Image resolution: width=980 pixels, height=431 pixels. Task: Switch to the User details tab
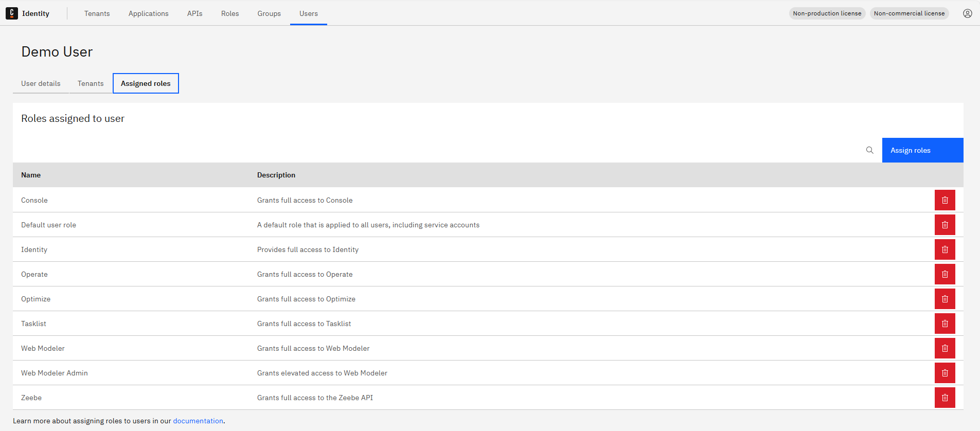(x=41, y=83)
